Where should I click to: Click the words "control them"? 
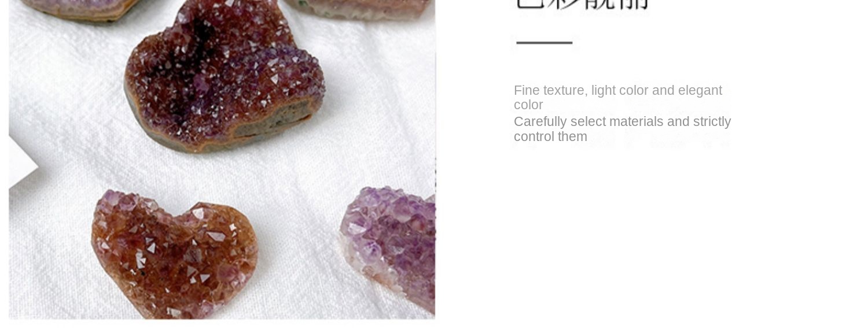click(550, 137)
